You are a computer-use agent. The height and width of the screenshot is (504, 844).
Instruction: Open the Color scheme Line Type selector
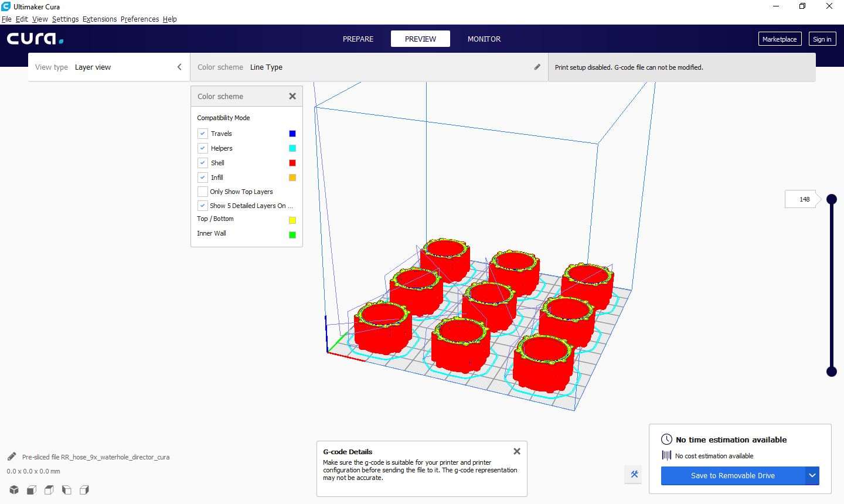click(267, 67)
